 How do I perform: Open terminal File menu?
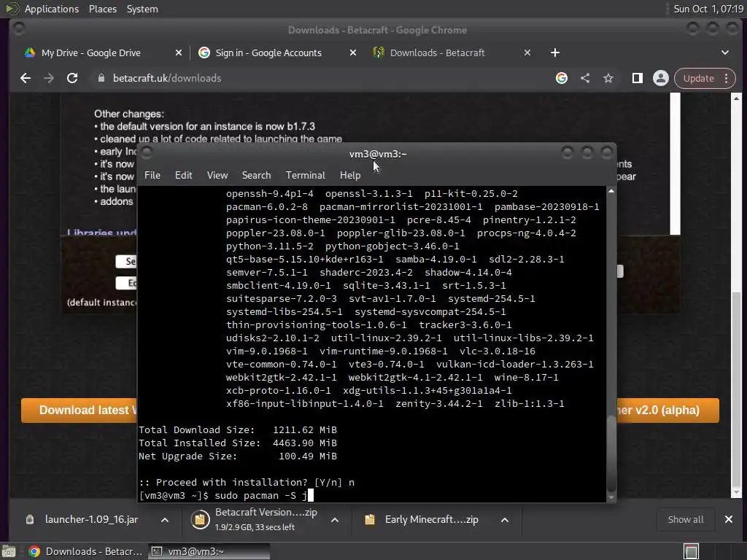[x=152, y=175]
